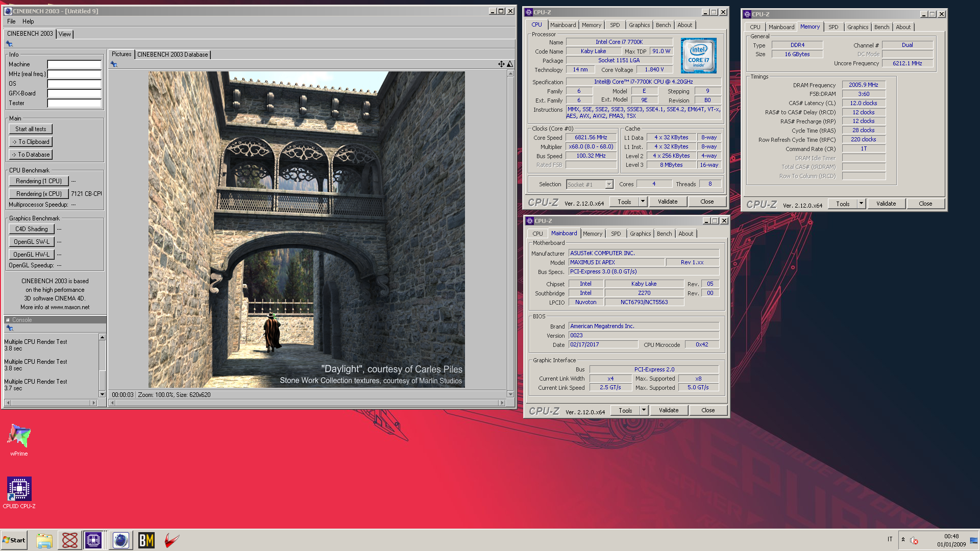Viewport: 980px width, 551px height.
Task: Open file explorer folder icon in taskbar
Action: 44,540
